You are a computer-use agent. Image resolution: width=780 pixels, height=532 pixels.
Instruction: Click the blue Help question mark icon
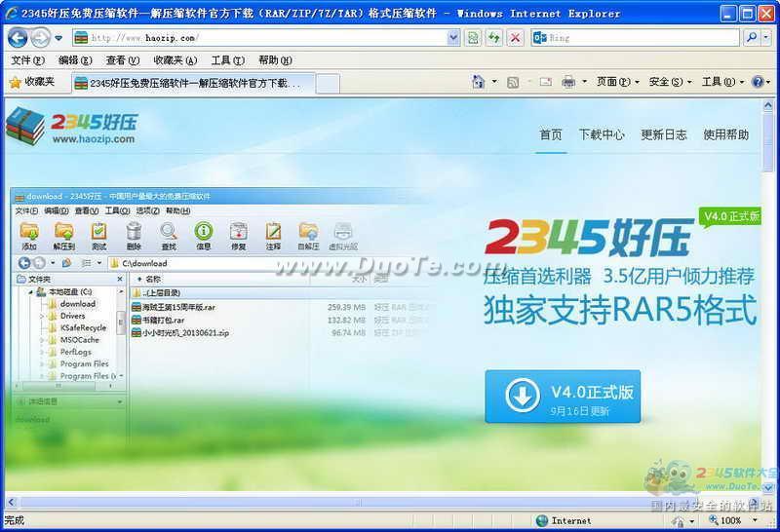coord(758,82)
